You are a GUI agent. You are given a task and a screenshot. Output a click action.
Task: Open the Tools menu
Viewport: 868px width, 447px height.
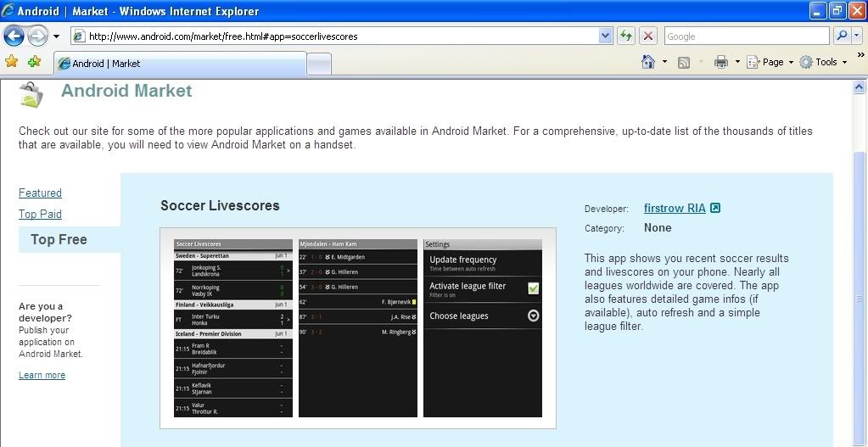(x=823, y=62)
